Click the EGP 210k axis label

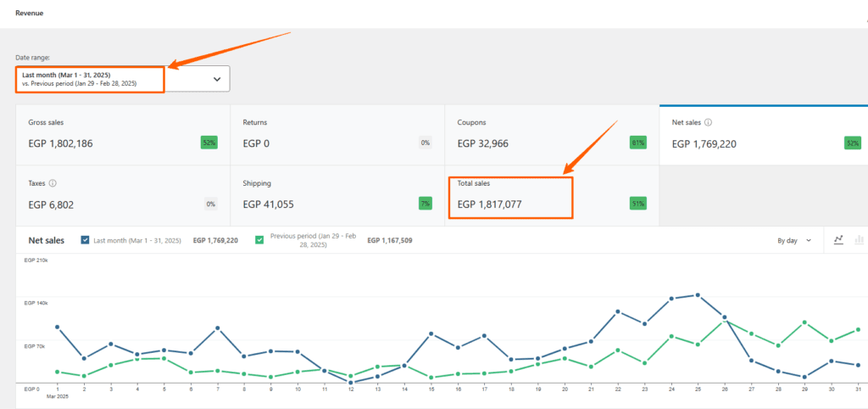36,261
